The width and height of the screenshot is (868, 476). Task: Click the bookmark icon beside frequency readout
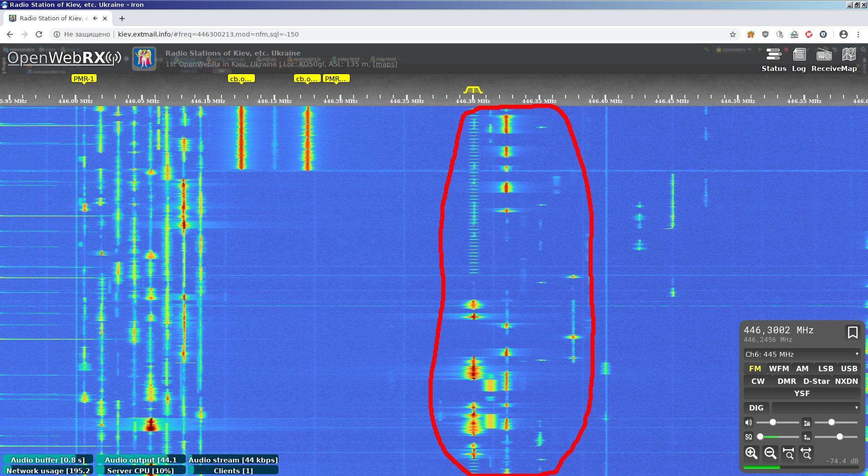(852, 333)
